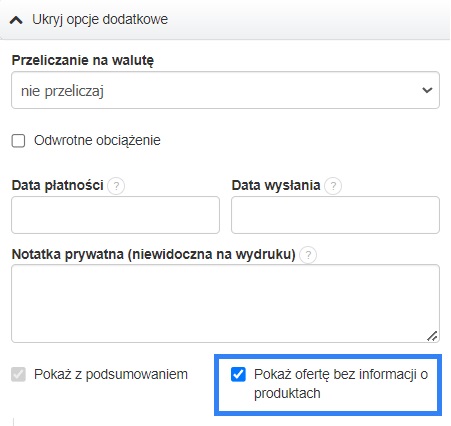Screen dimensions: 451x426
Task: Toggle the 'Pokaż z podsumowaniem' checkbox
Action: [18, 374]
